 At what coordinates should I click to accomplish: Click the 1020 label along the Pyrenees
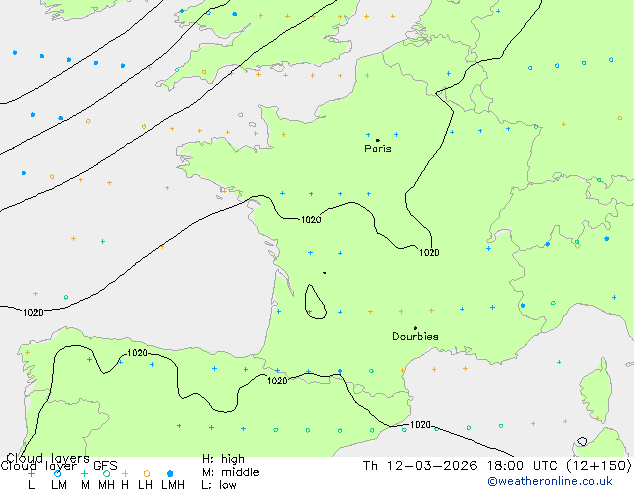[277, 380]
